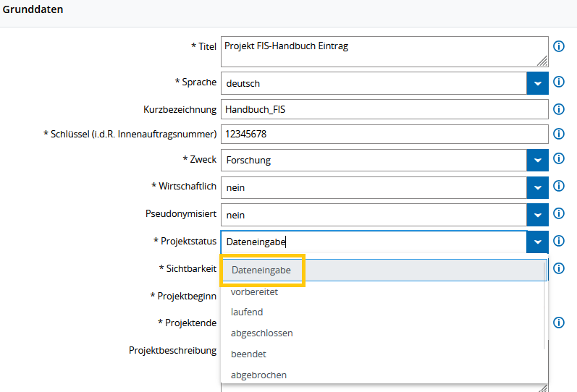This screenshot has width=577, height=392.
Task: Click the info icon in Sichtbarkeit row
Action: coord(559,268)
